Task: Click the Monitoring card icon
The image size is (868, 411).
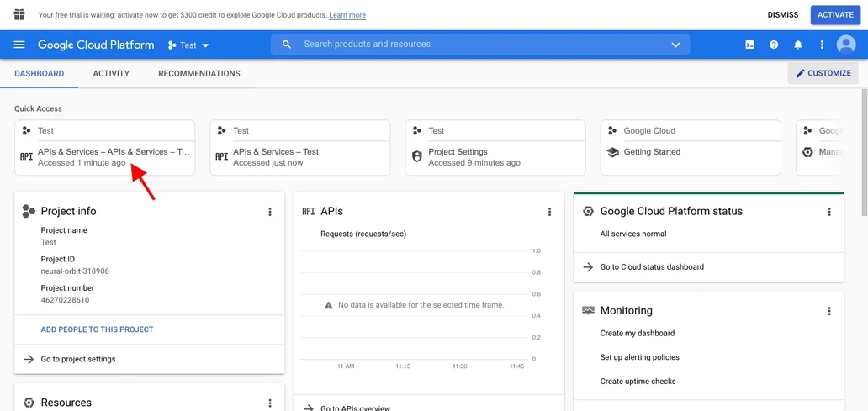Action: click(x=588, y=310)
